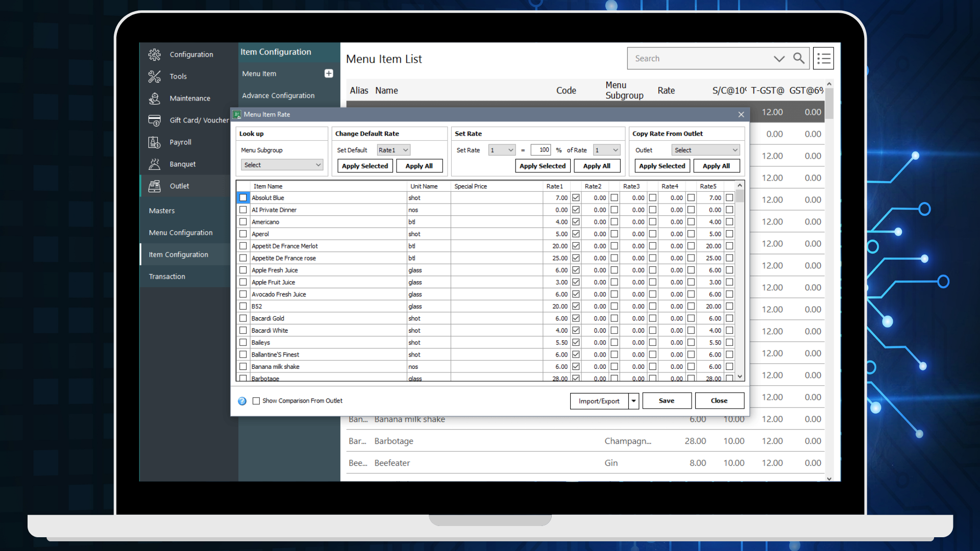Enable Show Comparison From Outlet
Image resolution: width=980 pixels, height=551 pixels.
(256, 401)
